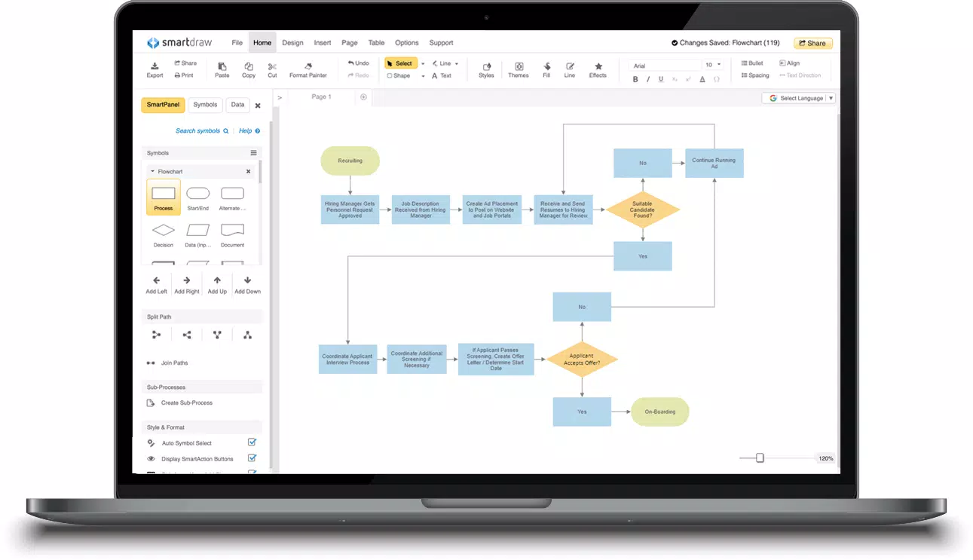Click the Join Paths icon
The height and width of the screenshot is (560, 973).
pyautogui.click(x=151, y=363)
